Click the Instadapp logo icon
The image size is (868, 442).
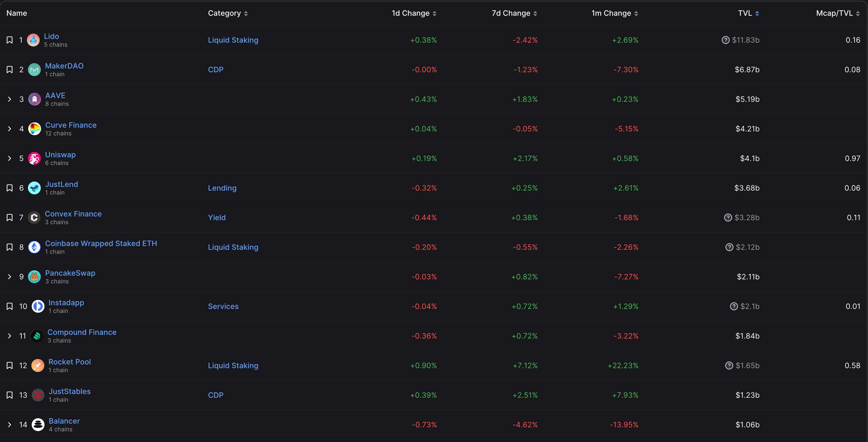[x=38, y=307]
